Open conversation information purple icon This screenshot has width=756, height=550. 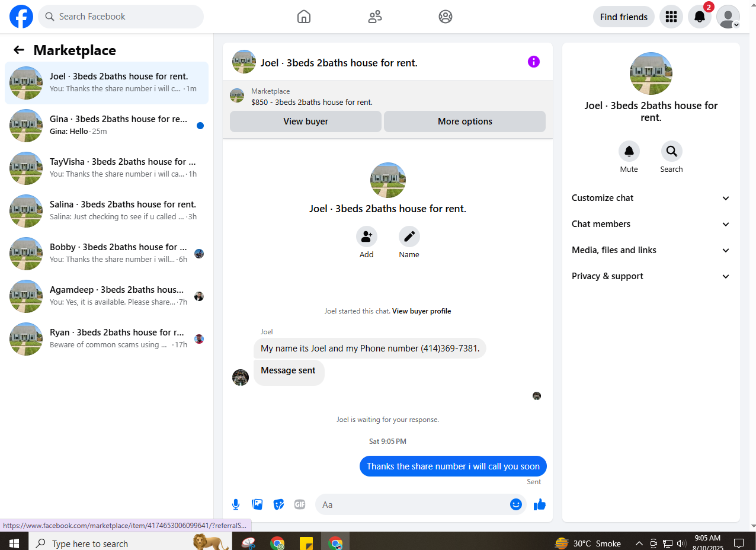click(x=534, y=62)
